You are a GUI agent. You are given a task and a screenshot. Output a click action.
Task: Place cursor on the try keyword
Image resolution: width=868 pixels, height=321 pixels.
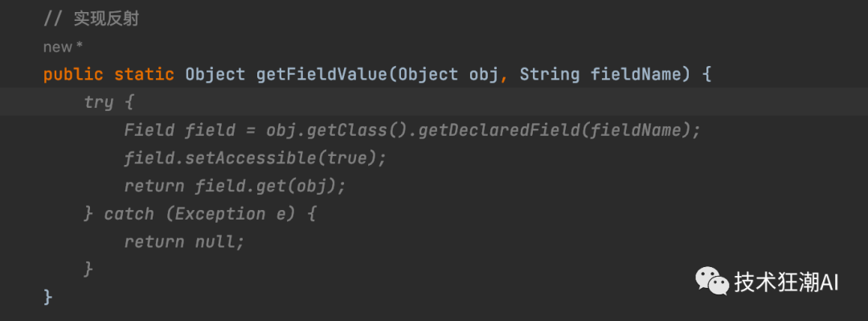(99, 102)
